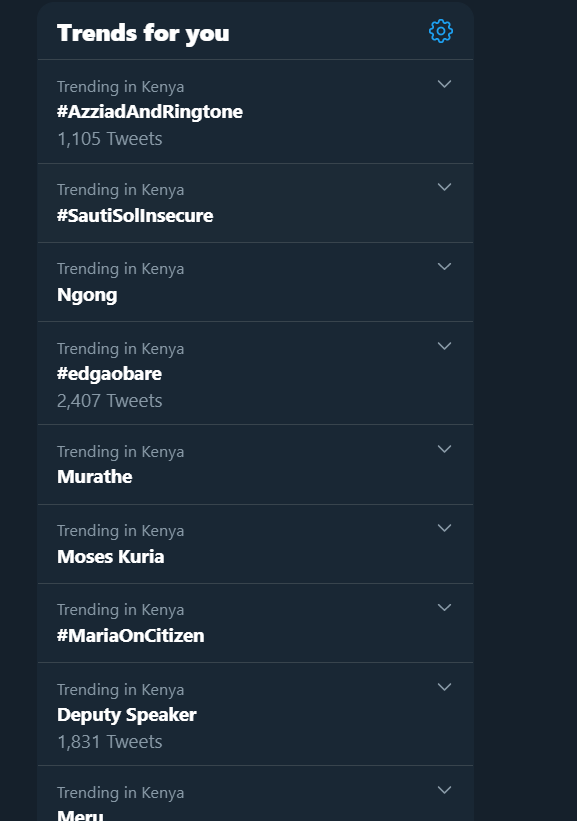Screen dimensions: 577x821
Task: Expand the dropdown for #edgaobare
Action: 444,345
